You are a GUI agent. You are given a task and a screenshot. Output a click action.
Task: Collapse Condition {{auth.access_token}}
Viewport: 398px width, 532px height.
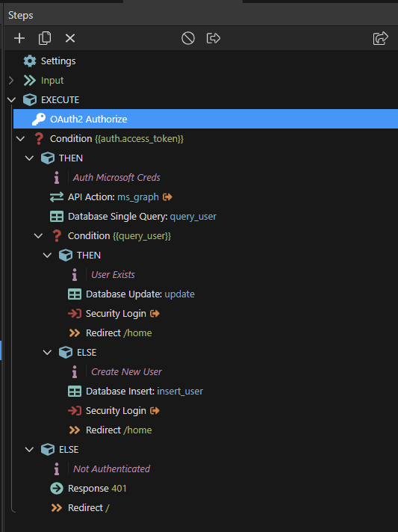20,138
